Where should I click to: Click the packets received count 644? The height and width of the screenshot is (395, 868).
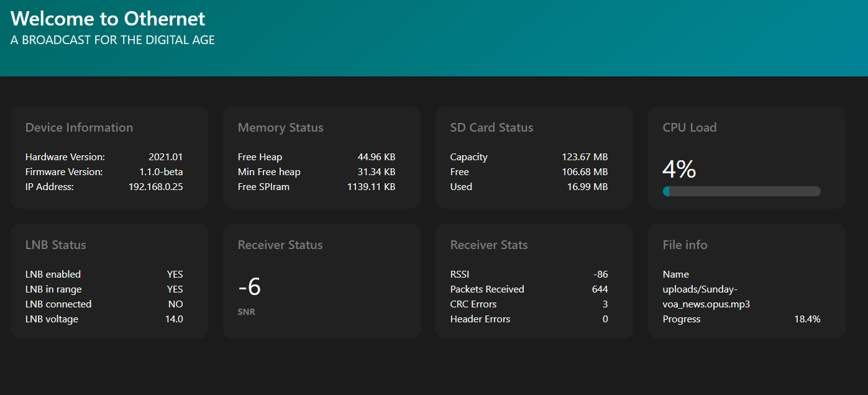click(x=600, y=289)
